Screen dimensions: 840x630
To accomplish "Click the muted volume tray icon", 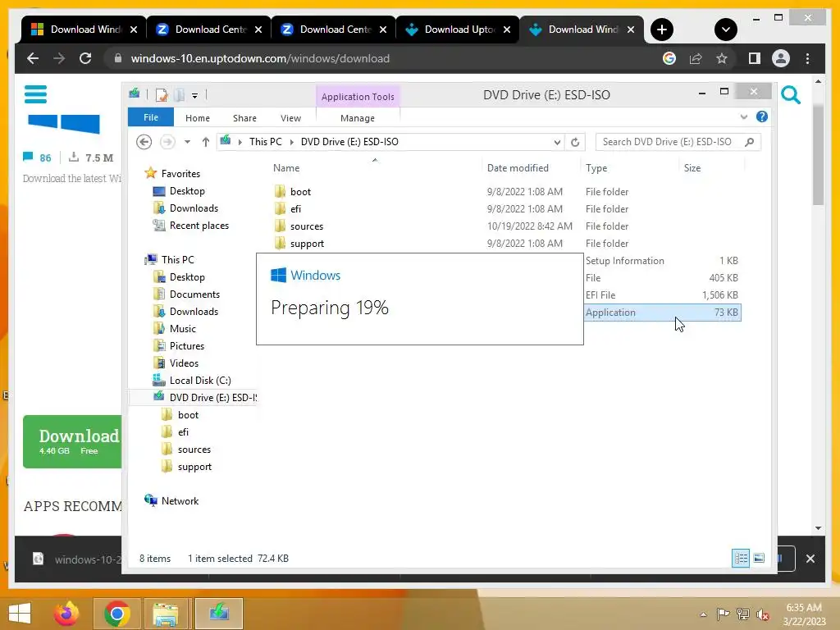I will click(x=762, y=614).
